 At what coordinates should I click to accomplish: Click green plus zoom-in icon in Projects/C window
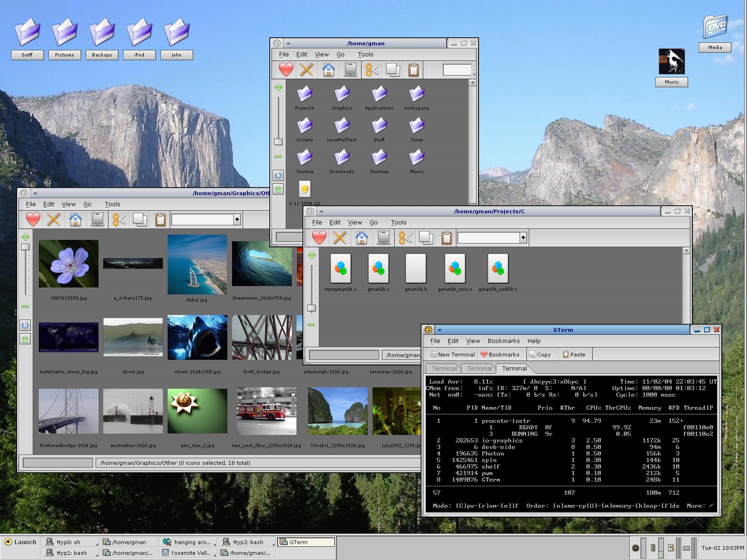(x=311, y=256)
